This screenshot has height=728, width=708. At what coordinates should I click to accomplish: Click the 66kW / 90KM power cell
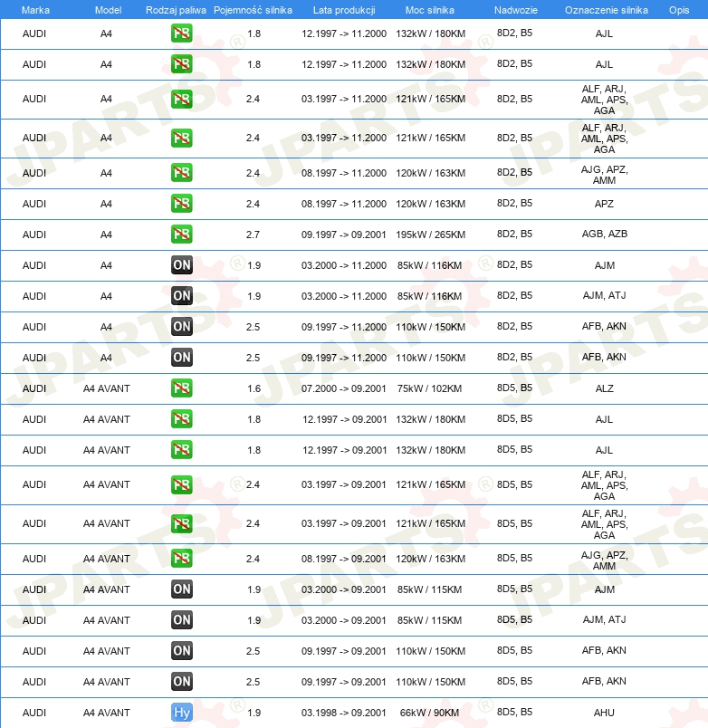430,713
